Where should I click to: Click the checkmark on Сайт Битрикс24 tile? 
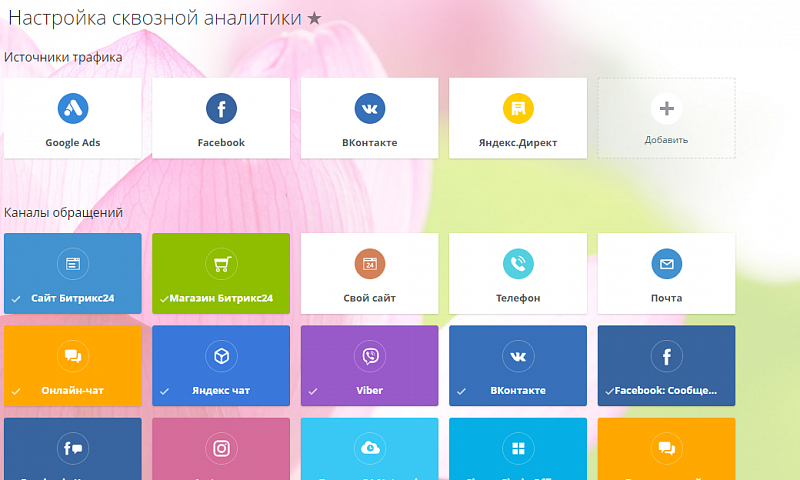(x=16, y=299)
